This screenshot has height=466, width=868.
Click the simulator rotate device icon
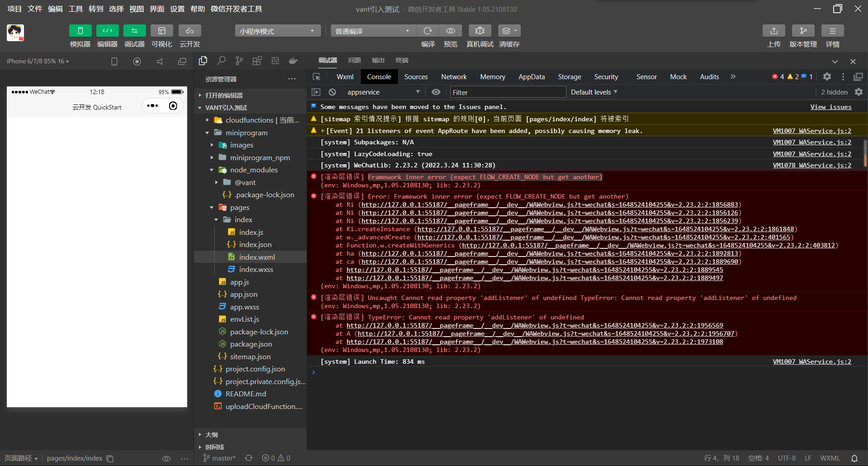114,62
